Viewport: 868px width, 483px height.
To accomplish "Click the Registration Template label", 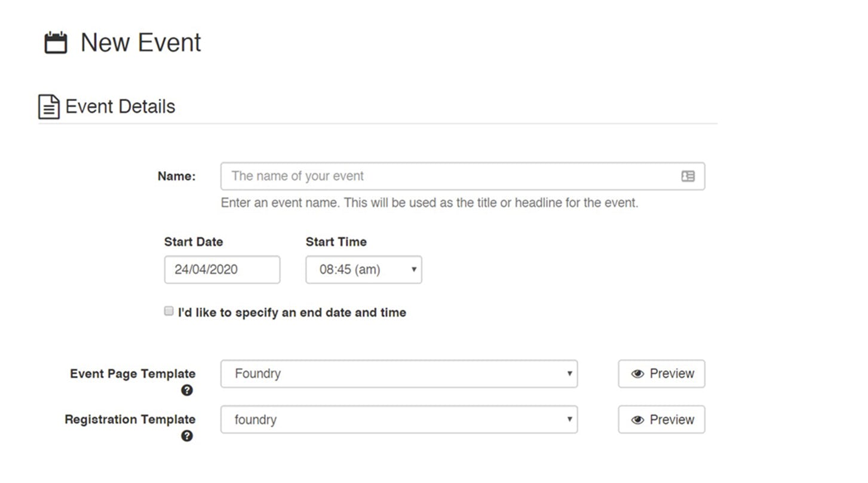I will [x=130, y=420].
